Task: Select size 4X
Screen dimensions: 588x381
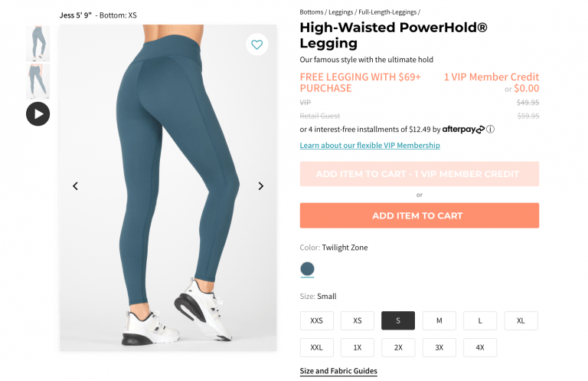Action: [480, 347]
